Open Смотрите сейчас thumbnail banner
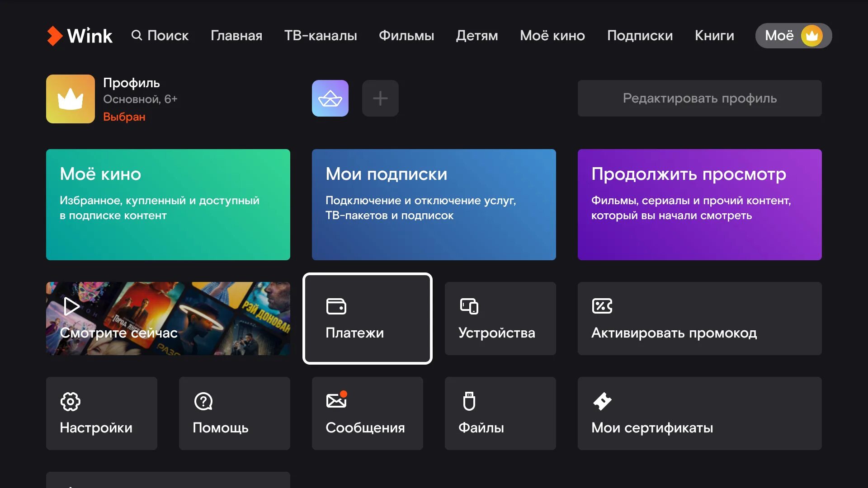The height and width of the screenshot is (488, 868). 168,319
